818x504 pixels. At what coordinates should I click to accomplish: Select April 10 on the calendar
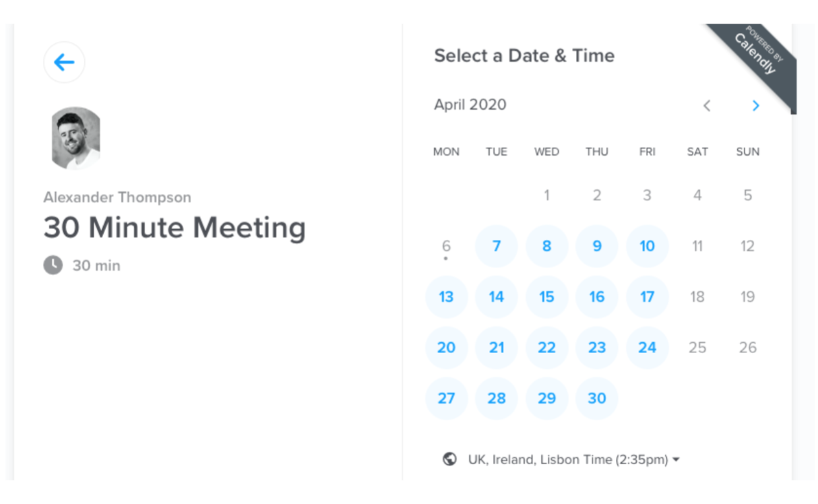647,247
